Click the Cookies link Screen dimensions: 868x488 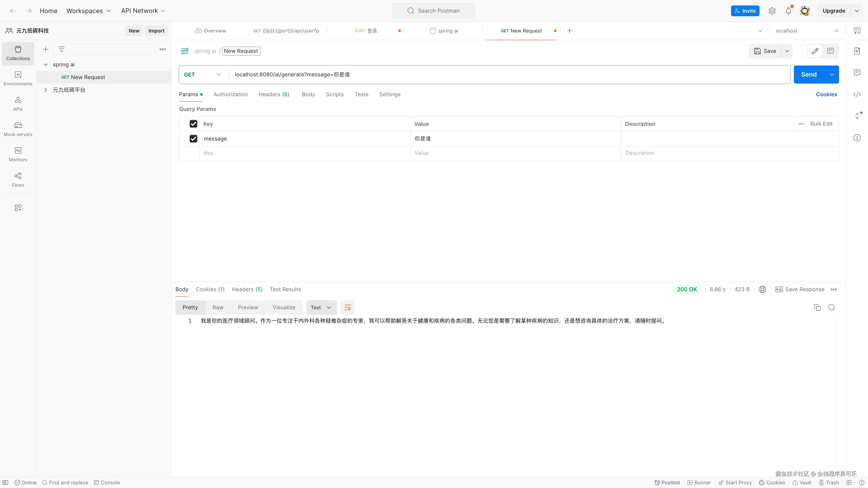pyautogui.click(x=826, y=94)
